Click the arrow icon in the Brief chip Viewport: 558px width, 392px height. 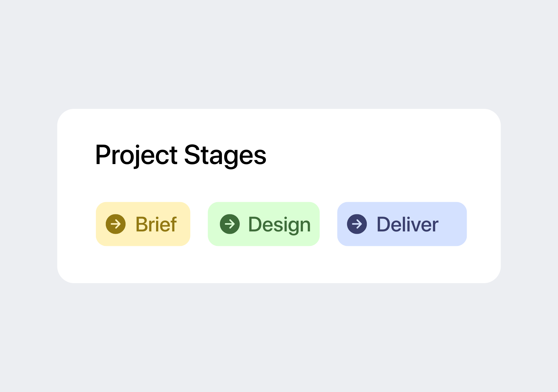click(116, 224)
